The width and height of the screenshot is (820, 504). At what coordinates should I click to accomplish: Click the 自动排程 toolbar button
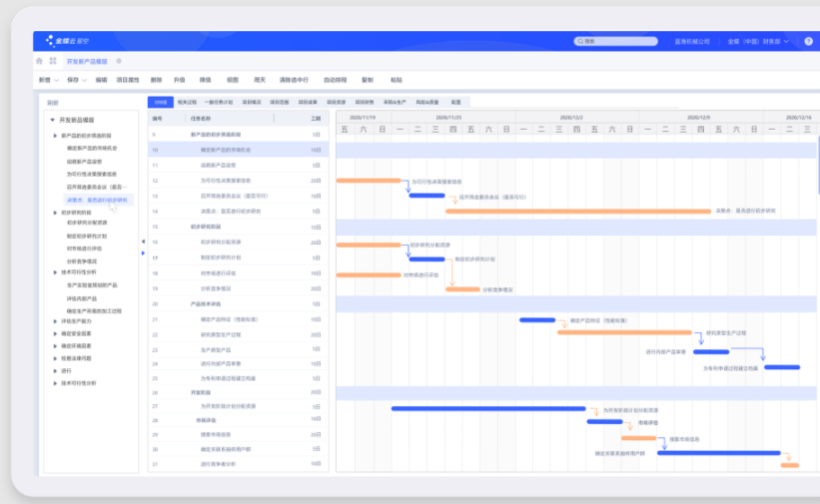coord(336,80)
